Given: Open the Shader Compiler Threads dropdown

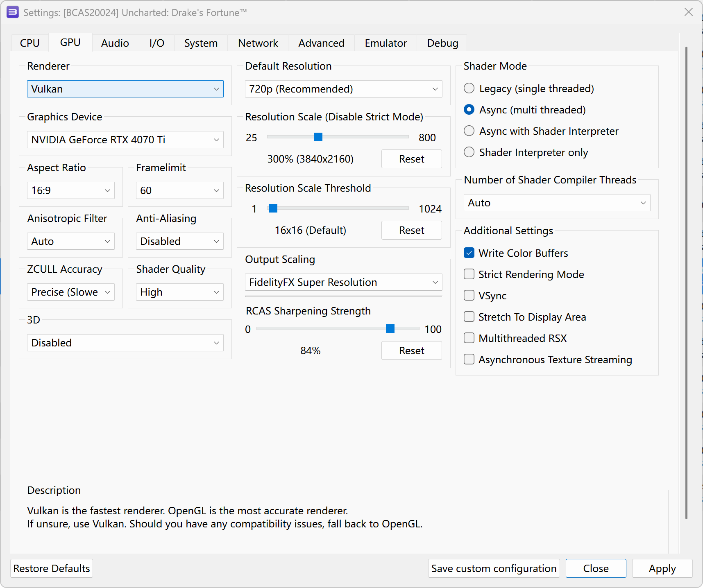Looking at the screenshot, I should 557,203.
